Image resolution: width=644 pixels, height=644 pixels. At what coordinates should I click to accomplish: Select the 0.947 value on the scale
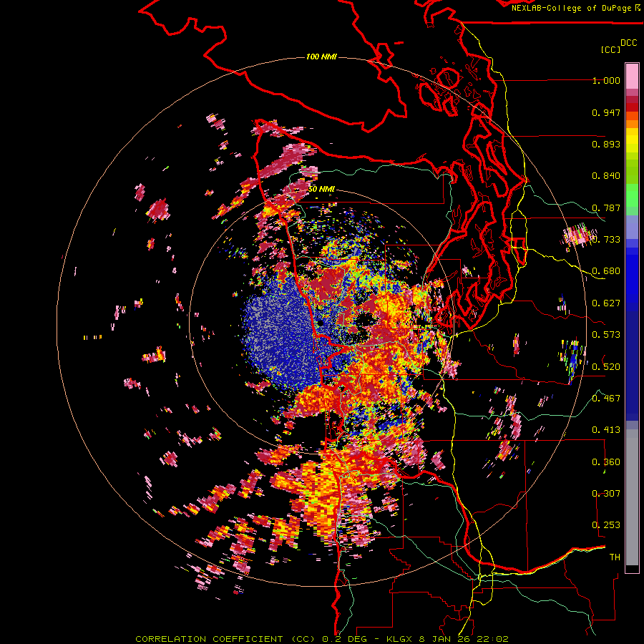pos(606,112)
